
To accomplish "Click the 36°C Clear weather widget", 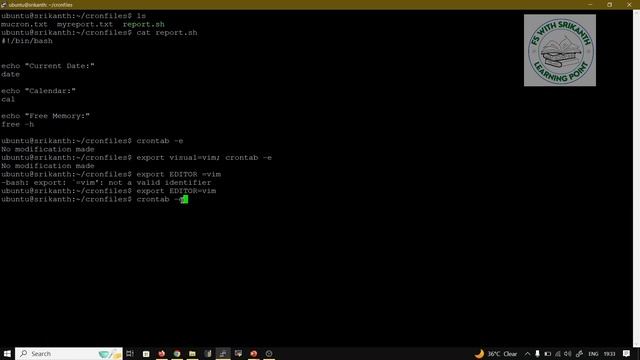I will pos(496,353).
